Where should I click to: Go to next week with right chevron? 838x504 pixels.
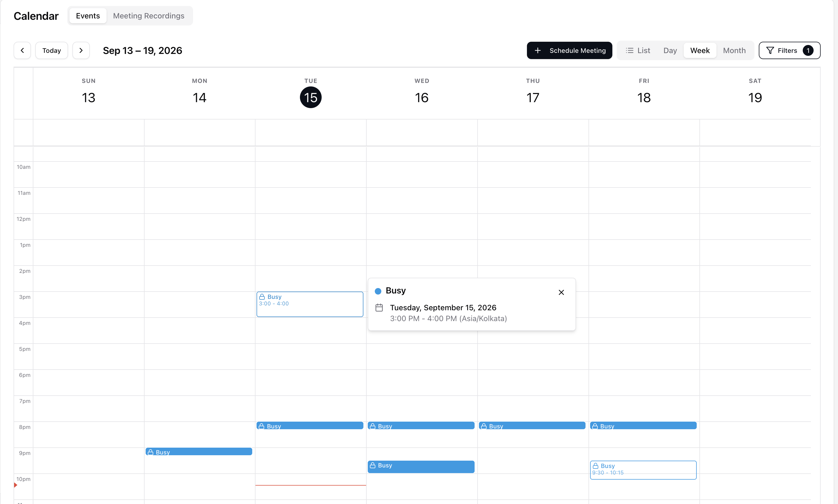click(x=81, y=50)
